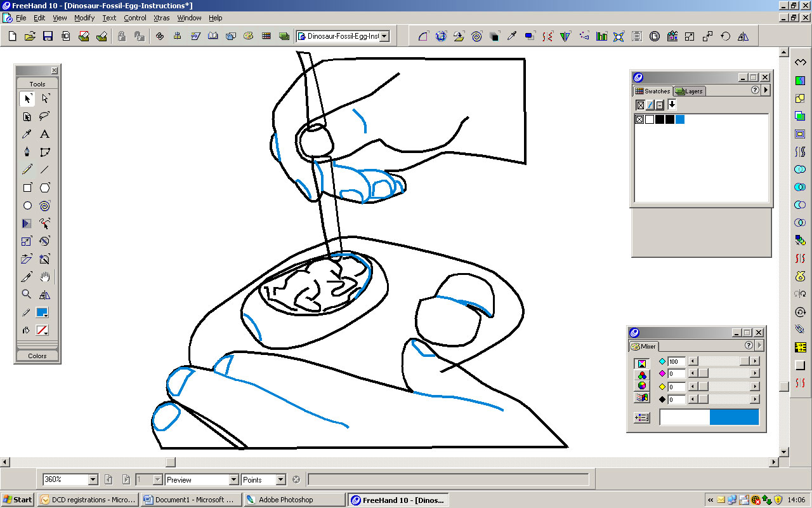Select the Pencil tool beside the Line tool
This screenshot has height=508, width=812.
(x=27, y=170)
